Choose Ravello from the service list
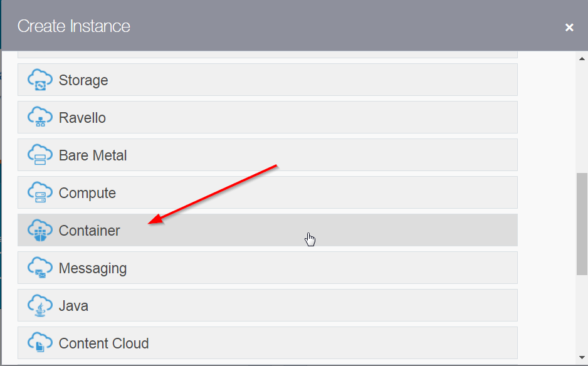 click(82, 118)
